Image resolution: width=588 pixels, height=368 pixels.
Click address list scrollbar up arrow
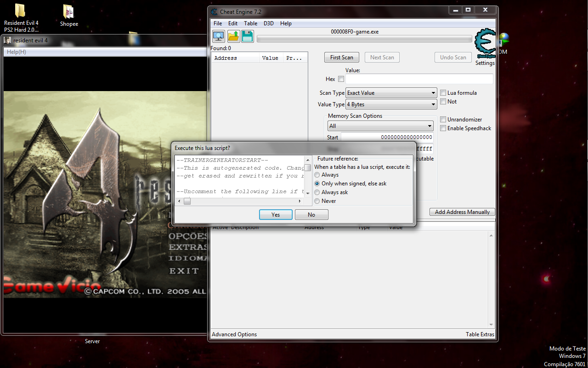point(492,236)
